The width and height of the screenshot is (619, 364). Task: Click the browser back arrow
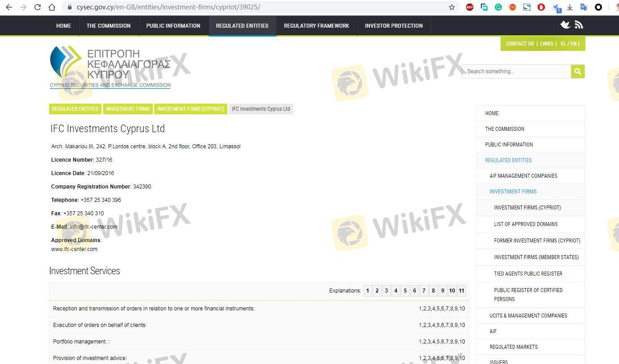8,7
